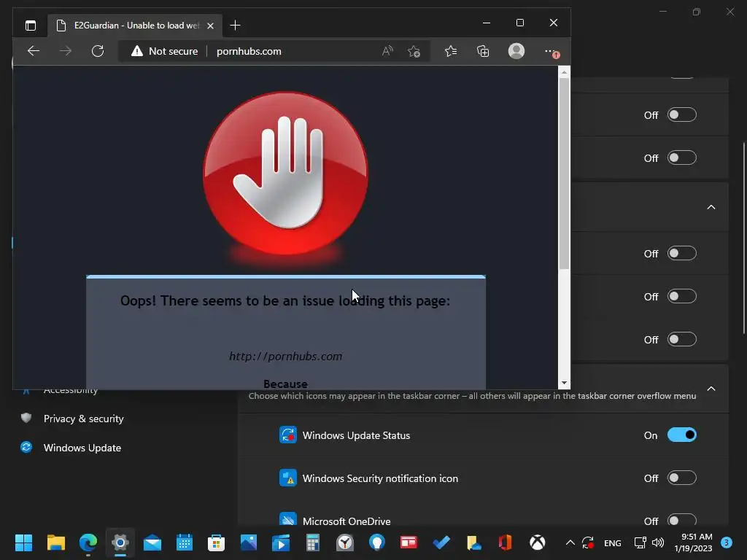Open Edge tab actions menu icon

tap(31, 26)
